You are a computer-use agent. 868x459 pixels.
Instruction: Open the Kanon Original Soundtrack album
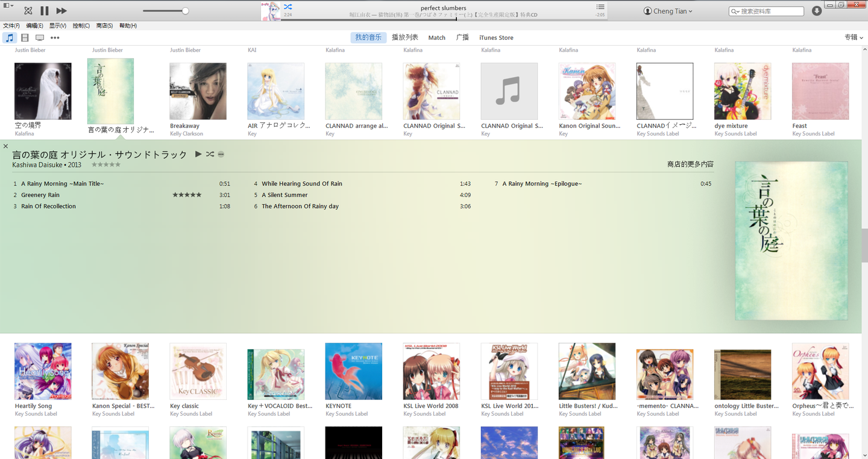[x=587, y=91]
